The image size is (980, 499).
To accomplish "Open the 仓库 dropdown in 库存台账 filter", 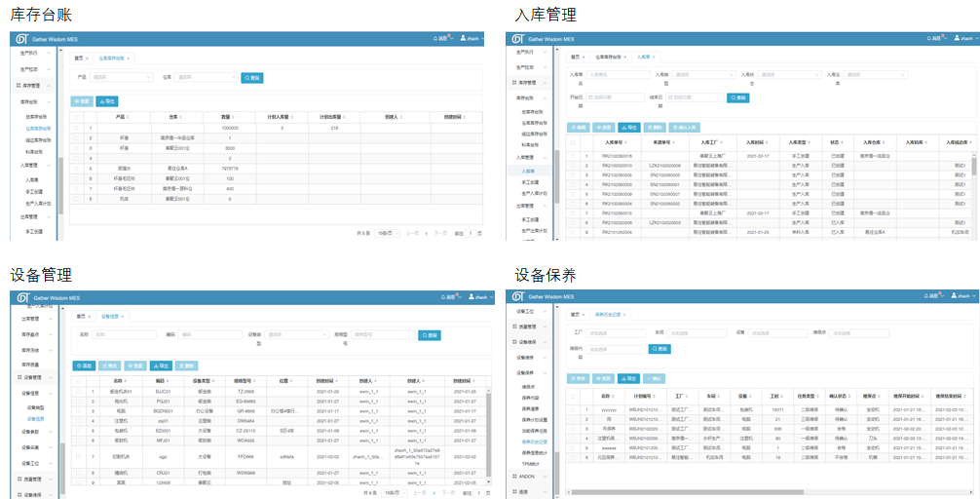I will pos(205,77).
